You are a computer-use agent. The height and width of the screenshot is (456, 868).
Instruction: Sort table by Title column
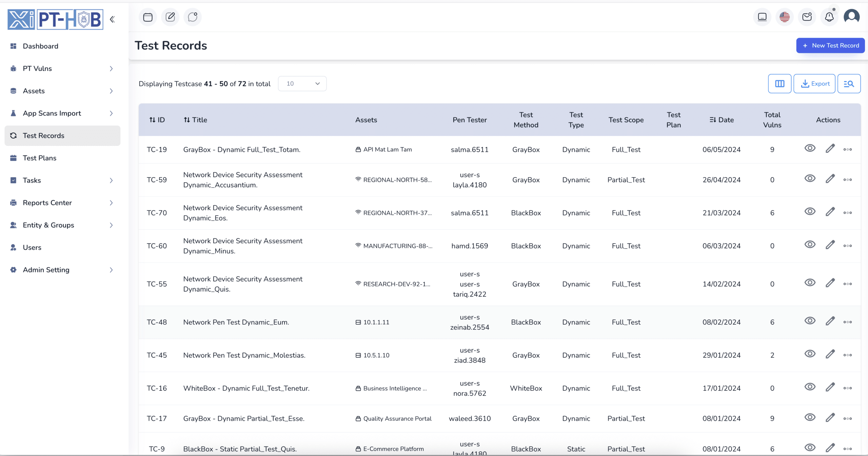[195, 120]
